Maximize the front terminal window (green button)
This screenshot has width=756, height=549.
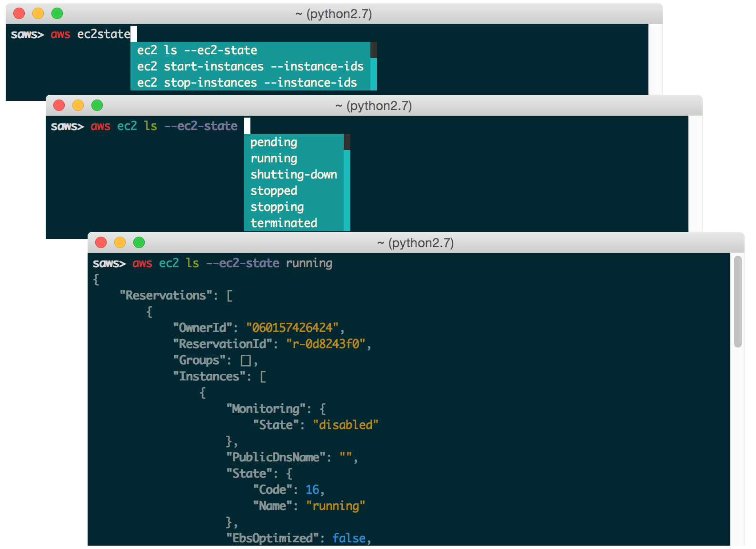[x=139, y=242]
